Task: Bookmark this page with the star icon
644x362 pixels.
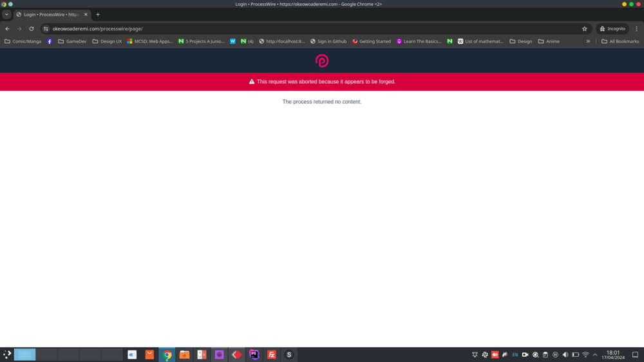Action: 584,29
